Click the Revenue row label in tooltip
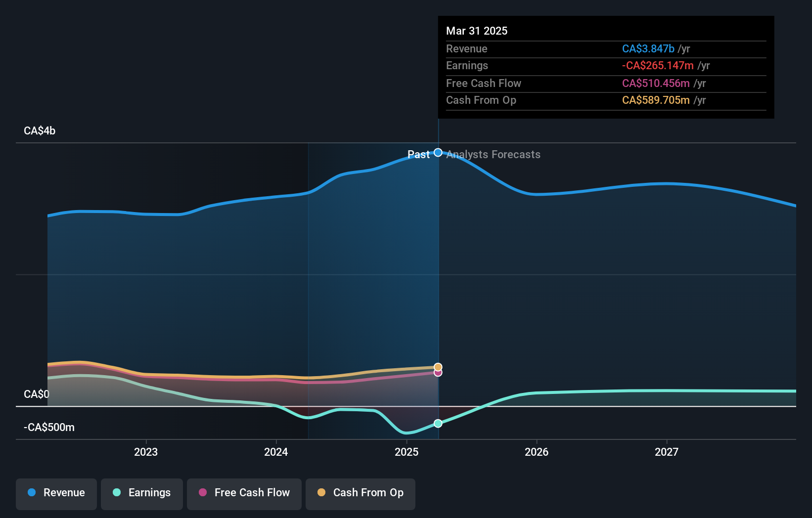 click(x=466, y=48)
